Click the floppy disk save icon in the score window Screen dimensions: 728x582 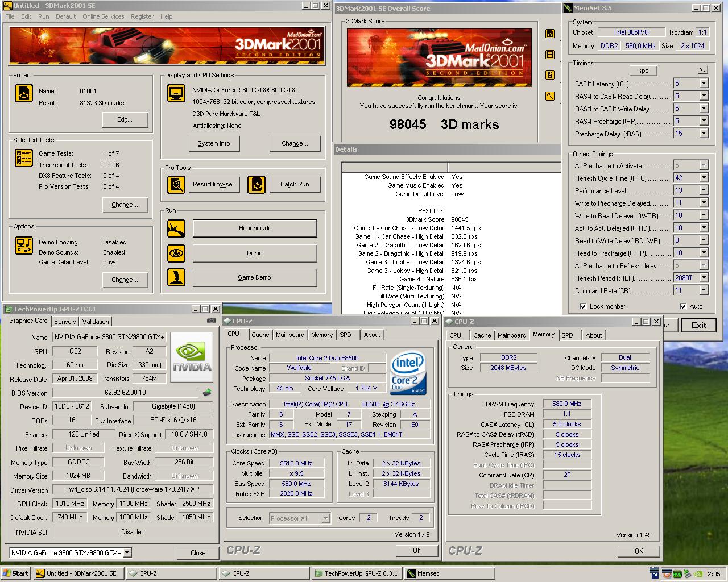click(550, 55)
